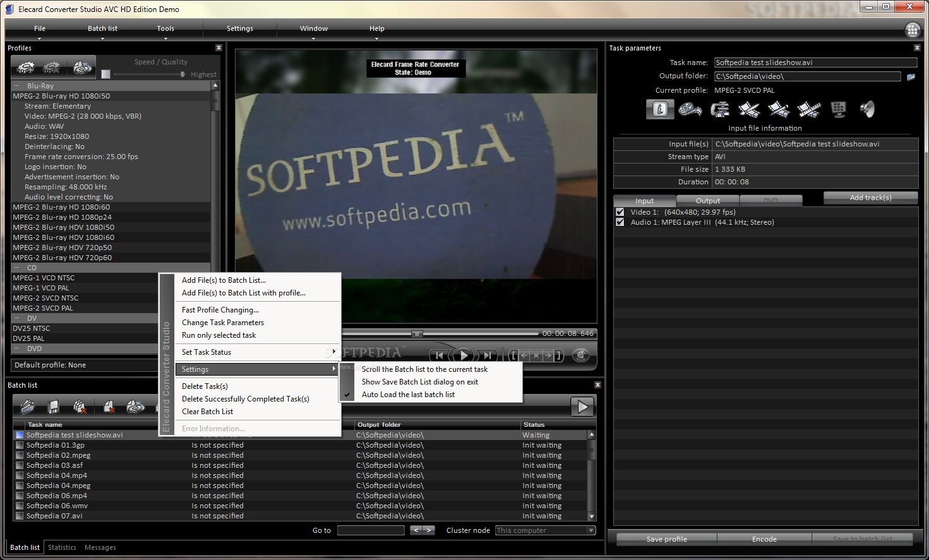This screenshot has height=560, width=929.
Task: Select the film with pencil editing icon
Action: point(779,110)
